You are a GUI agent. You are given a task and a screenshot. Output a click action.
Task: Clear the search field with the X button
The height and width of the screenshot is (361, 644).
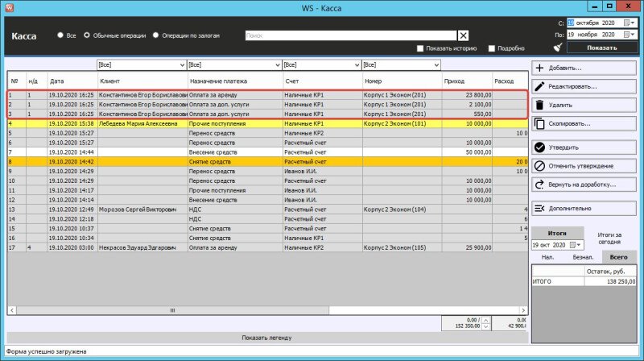(x=463, y=35)
